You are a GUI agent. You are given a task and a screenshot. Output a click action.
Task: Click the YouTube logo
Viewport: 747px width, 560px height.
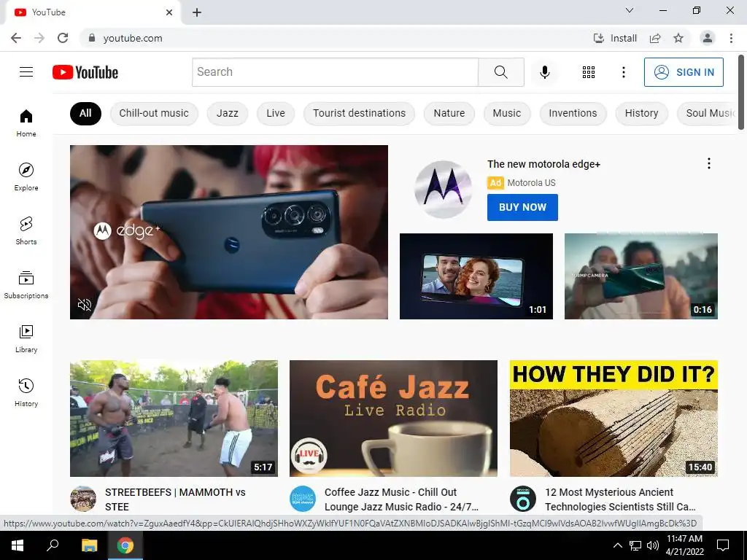[85, 72]
